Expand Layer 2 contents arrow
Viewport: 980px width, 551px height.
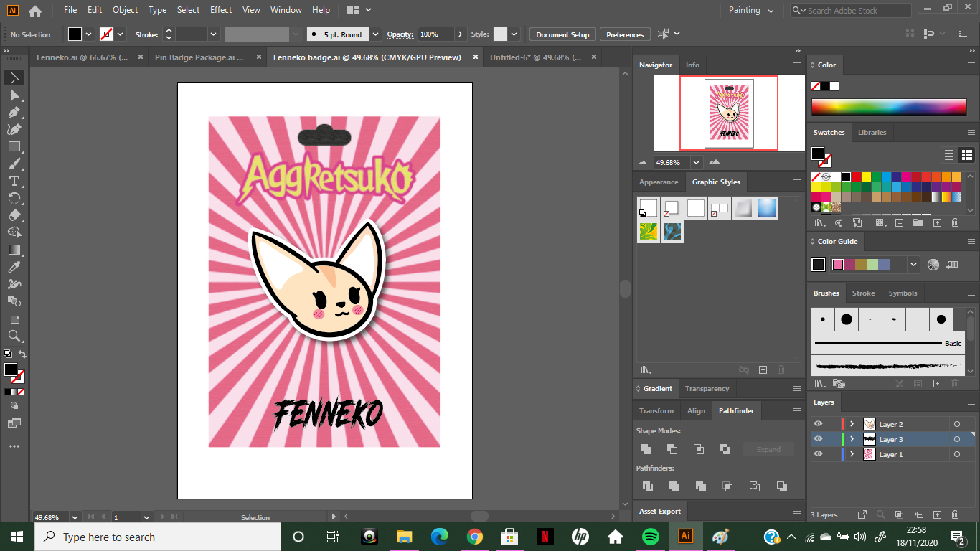click(x=852, y=424)
